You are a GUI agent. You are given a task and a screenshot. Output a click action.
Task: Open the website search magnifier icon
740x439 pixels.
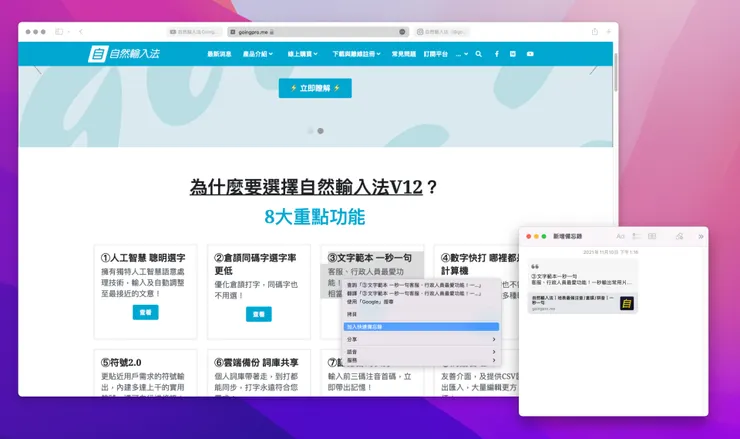pos(479,54)
